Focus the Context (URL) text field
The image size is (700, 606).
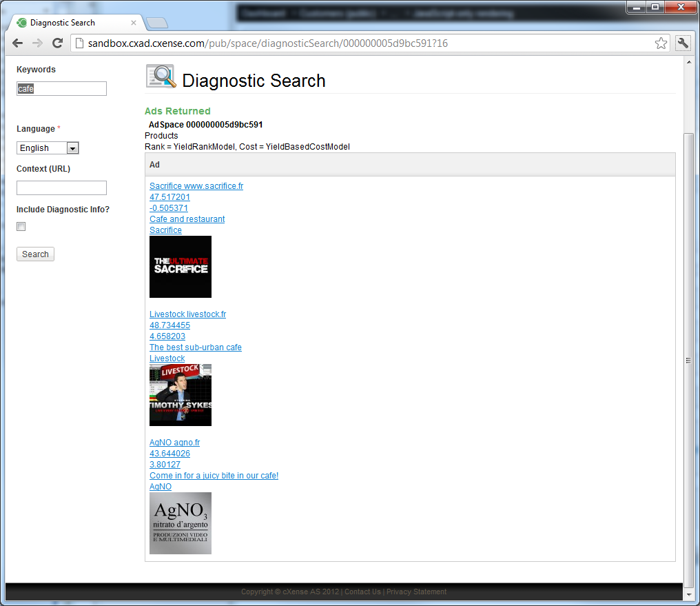61,188
